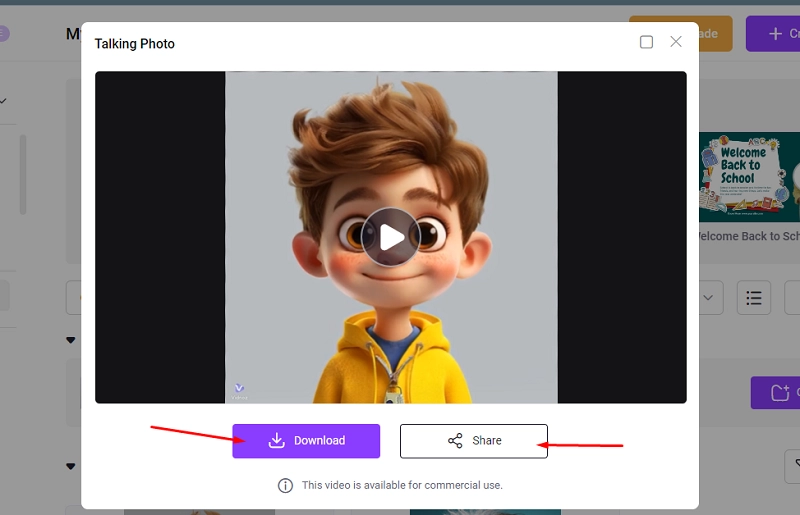Image resolution: width=800 pixels, height=515 pixels.
Task: Open Welcome Back to School template thumbnail
Action: (x=748, y=177)
